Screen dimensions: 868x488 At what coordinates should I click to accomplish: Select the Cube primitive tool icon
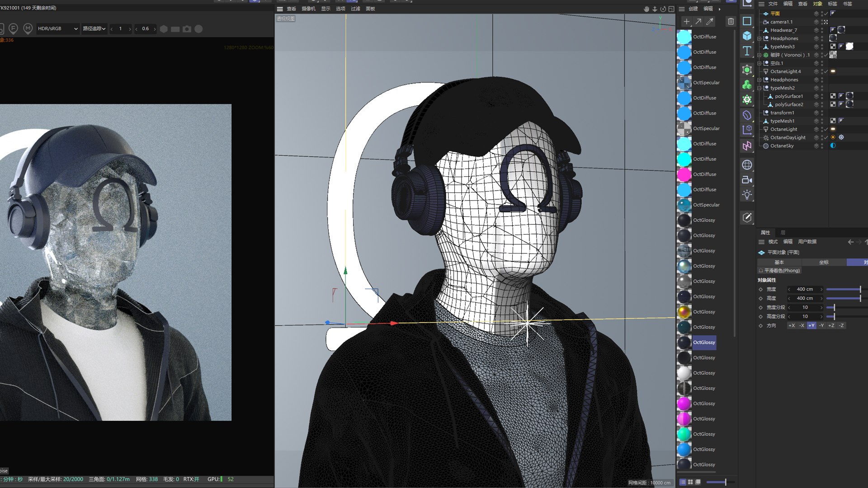click(x=747, y=36)
